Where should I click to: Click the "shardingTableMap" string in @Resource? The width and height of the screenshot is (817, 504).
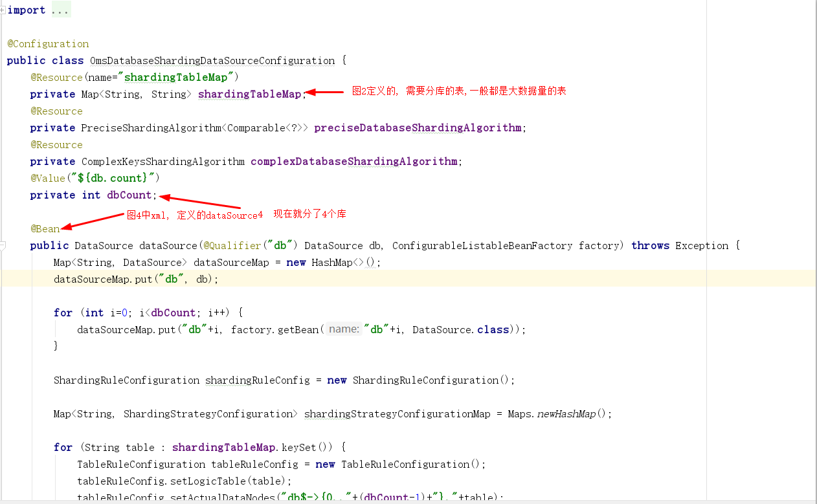175,78
